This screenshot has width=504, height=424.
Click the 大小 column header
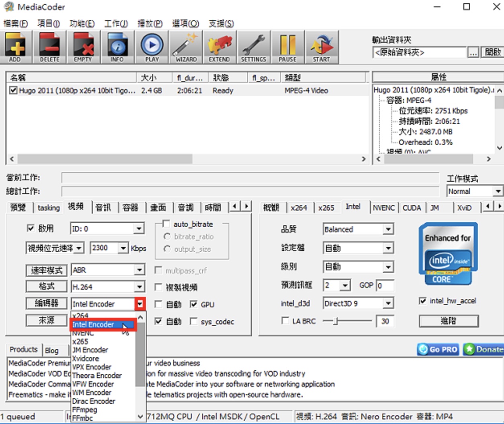click(x=155, y=77)
